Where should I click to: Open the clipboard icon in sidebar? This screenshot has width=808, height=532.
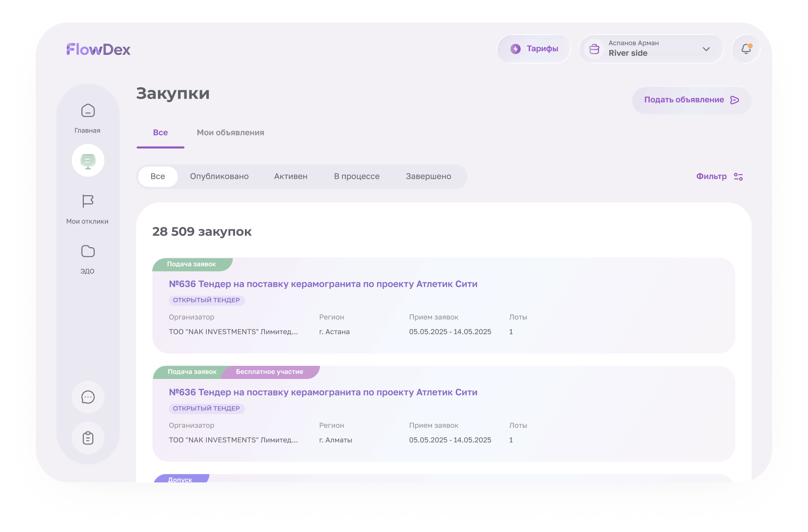(x=88, y=438)
